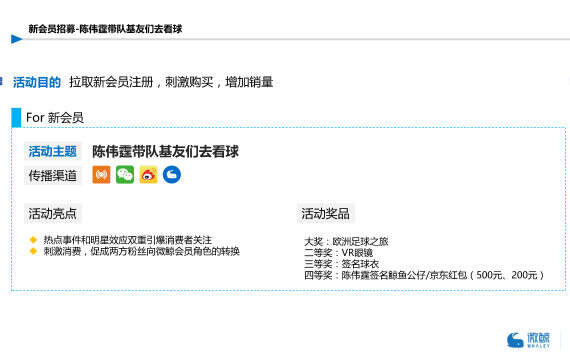Screen dimensions: 570x360
Task: Select the theme text 陈伟霆带队基友们去看球
Action: [x=165, y=152]
